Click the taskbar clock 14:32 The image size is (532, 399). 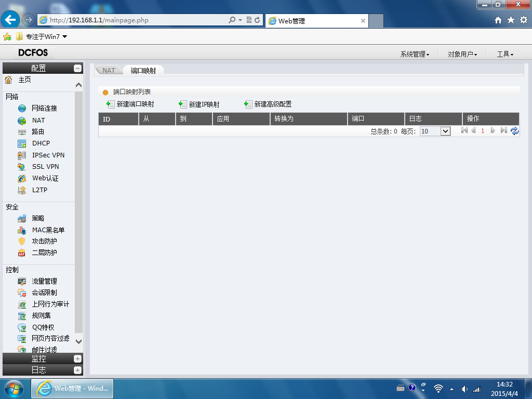point(504,384)
